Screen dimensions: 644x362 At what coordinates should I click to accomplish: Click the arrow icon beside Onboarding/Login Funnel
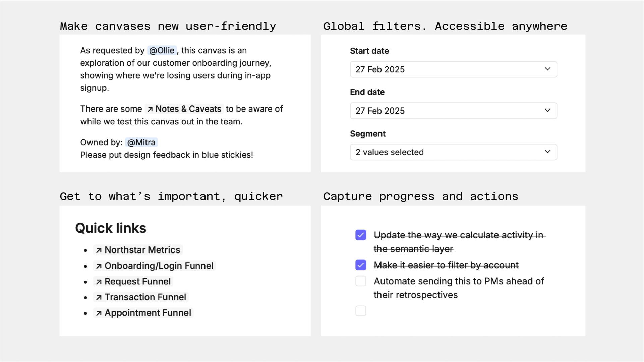[x=99, y=266]
